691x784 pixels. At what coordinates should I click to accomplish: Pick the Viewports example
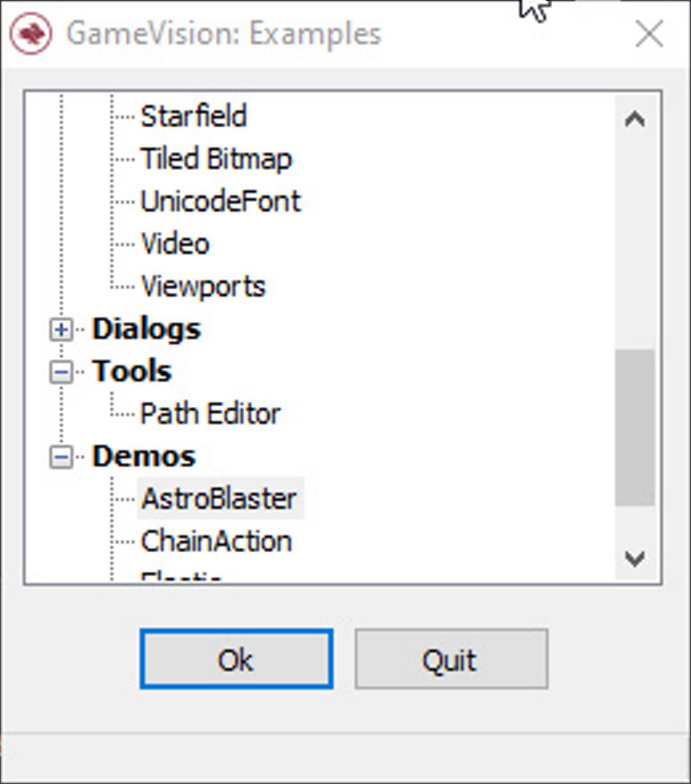203,287
